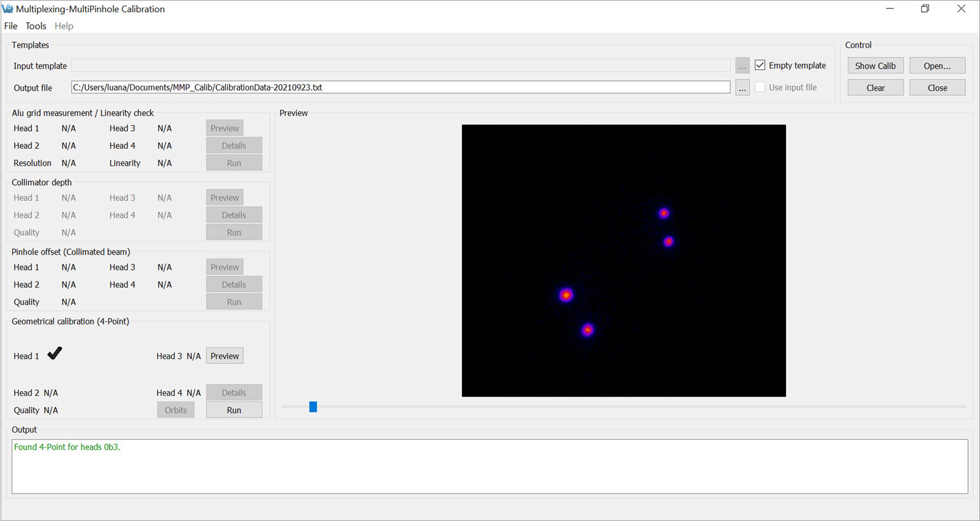The width and height of the screenshot is (980, 521).
Task: Click the Head 1 checkmark icon
Action: pos(55,353)
